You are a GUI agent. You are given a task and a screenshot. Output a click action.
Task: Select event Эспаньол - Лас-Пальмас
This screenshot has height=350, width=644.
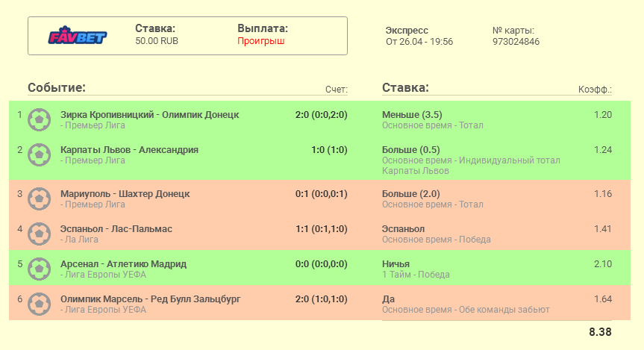click(x=116, y=229)
